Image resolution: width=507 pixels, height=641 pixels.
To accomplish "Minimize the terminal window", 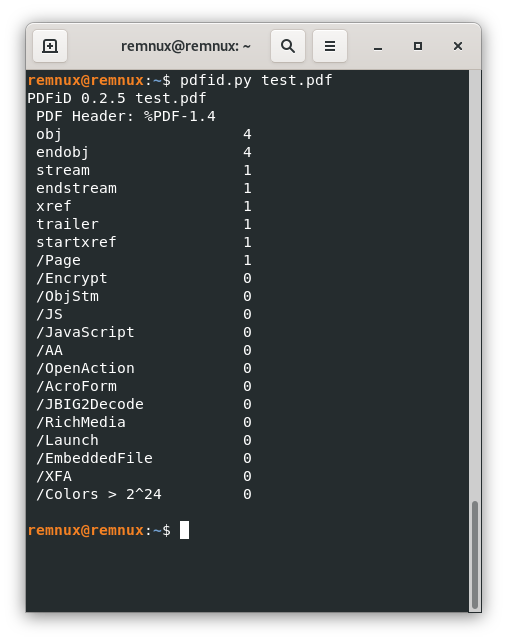I will coord(378,46).
